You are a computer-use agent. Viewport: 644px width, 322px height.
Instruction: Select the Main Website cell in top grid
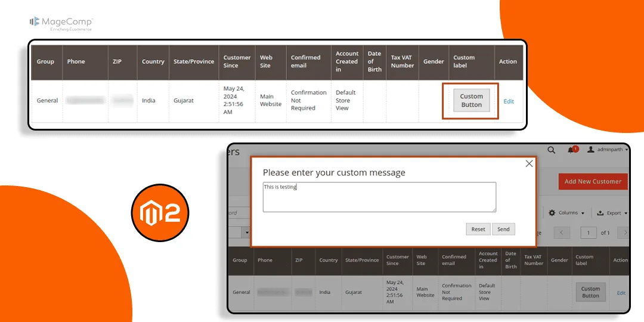pos(271,101)
